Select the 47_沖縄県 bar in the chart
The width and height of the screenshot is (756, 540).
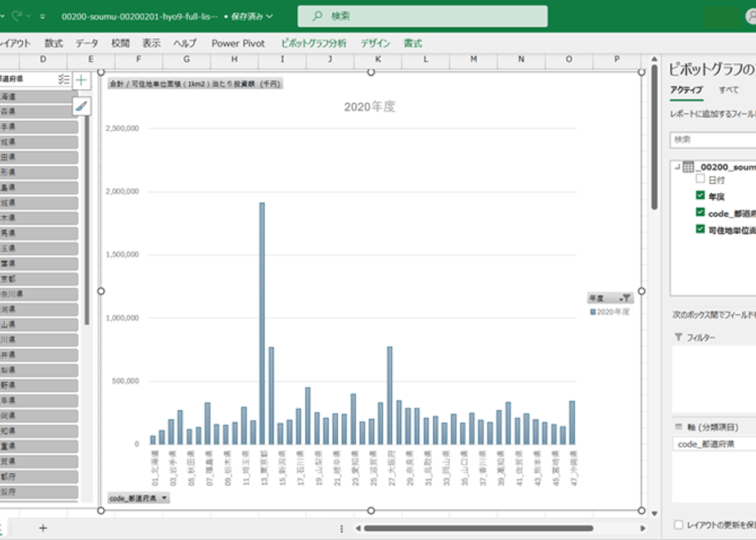[x=572, y=422]
